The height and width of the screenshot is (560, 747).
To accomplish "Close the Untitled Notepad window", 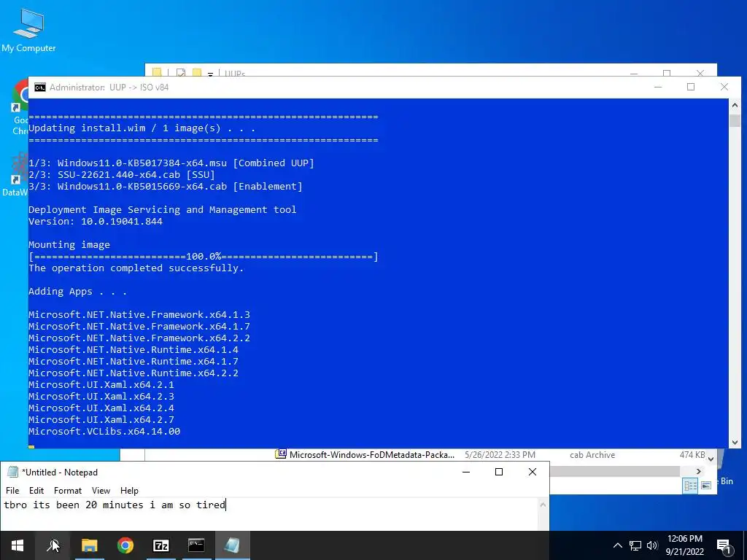I will point(533,472).
